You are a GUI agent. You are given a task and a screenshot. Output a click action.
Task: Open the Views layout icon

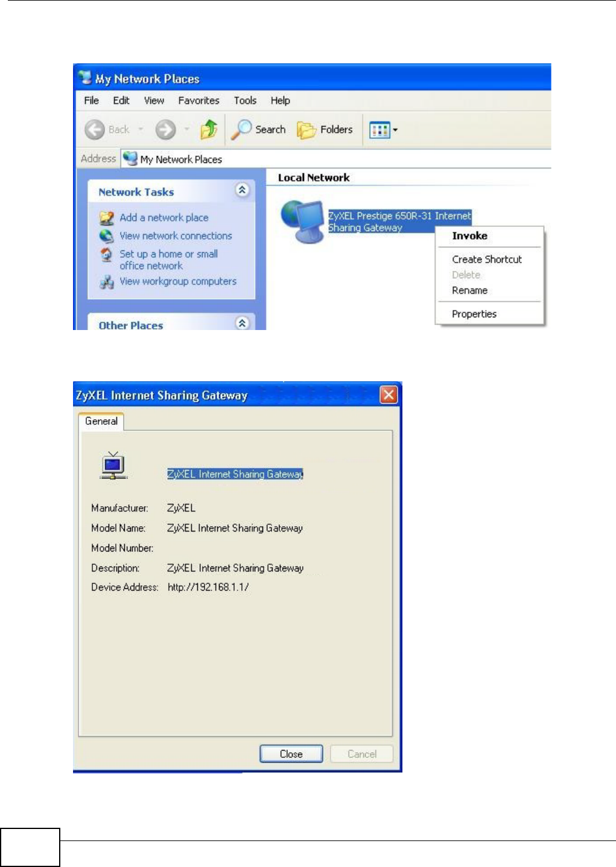379,130
